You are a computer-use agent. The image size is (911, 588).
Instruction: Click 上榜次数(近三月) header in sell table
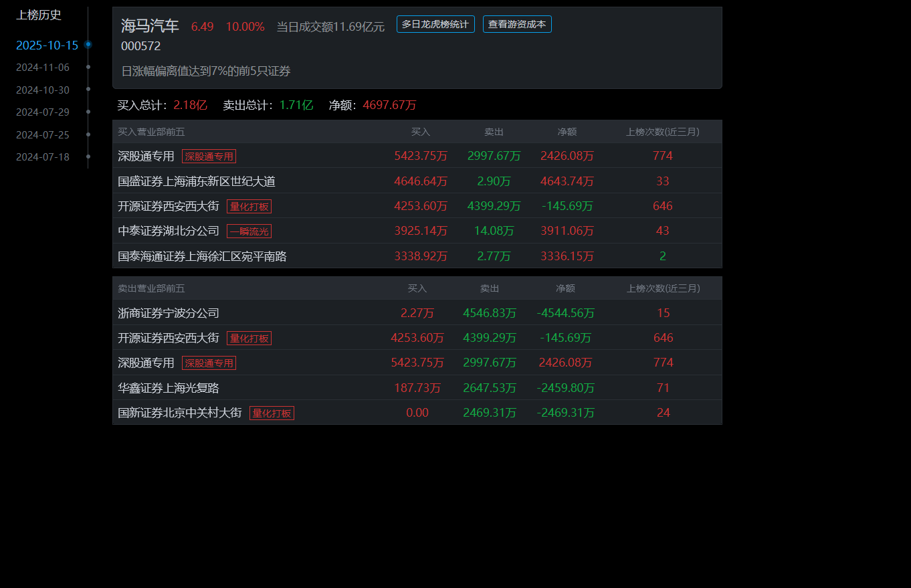click(x=664, y=288)
